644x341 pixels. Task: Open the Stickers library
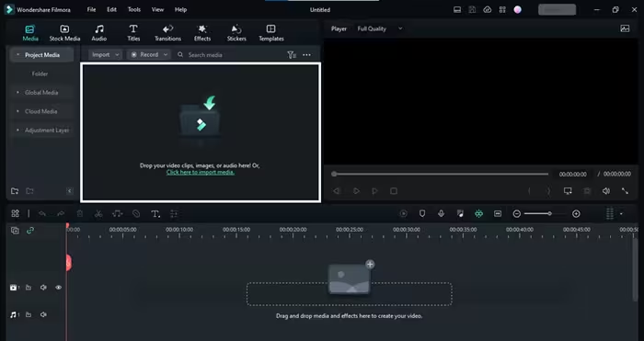tap(236, 33)
